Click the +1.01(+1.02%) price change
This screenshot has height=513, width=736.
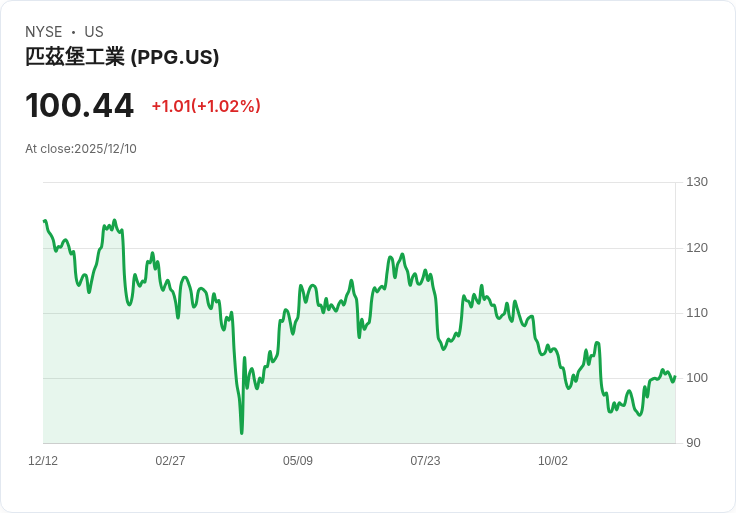[x=206, y=106]
